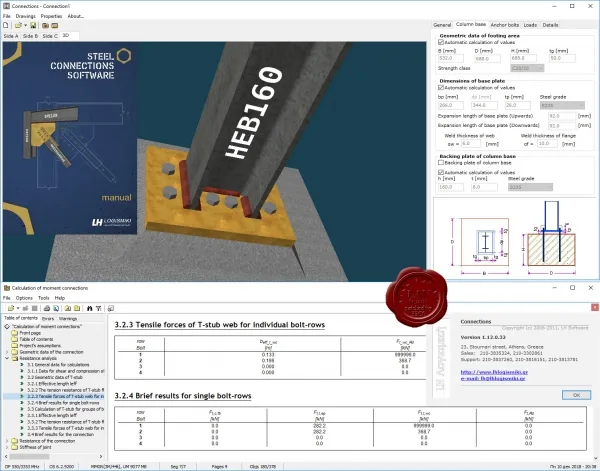Select 3.2.1 Effective length leff item
The width and height of the screenshot is (600, 471).
[x=52, y=384]
